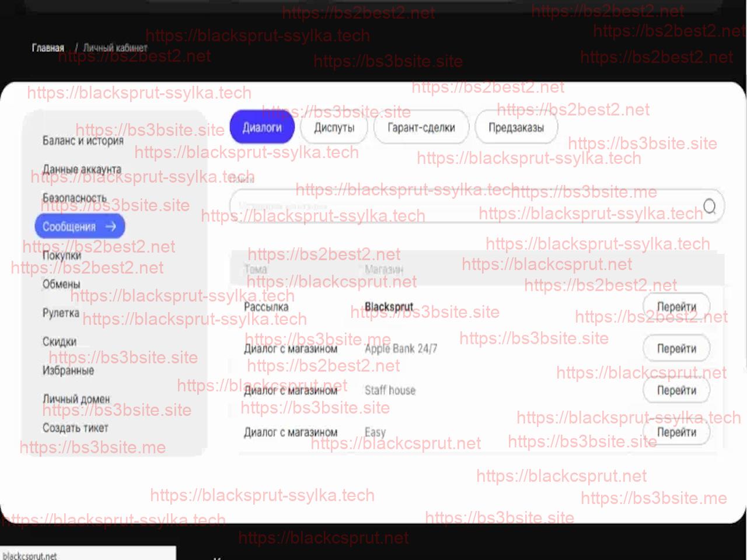Click the Главная breadcrumb link
Image resolution: width=747 pixels, height=560 pixels.
(48, 48)
